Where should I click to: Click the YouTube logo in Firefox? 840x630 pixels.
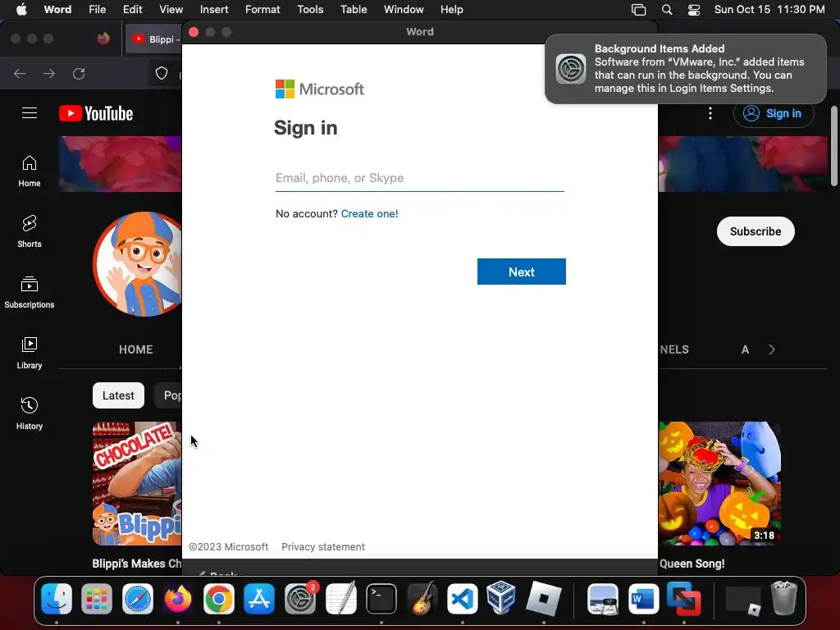click(96, 113)
